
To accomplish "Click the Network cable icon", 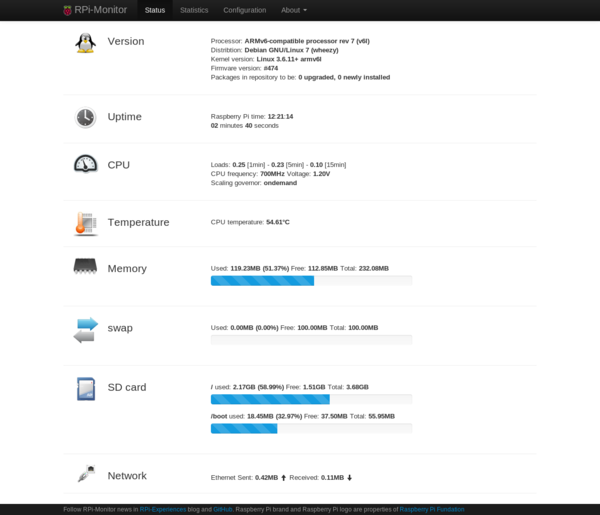I will pos(86,474).
